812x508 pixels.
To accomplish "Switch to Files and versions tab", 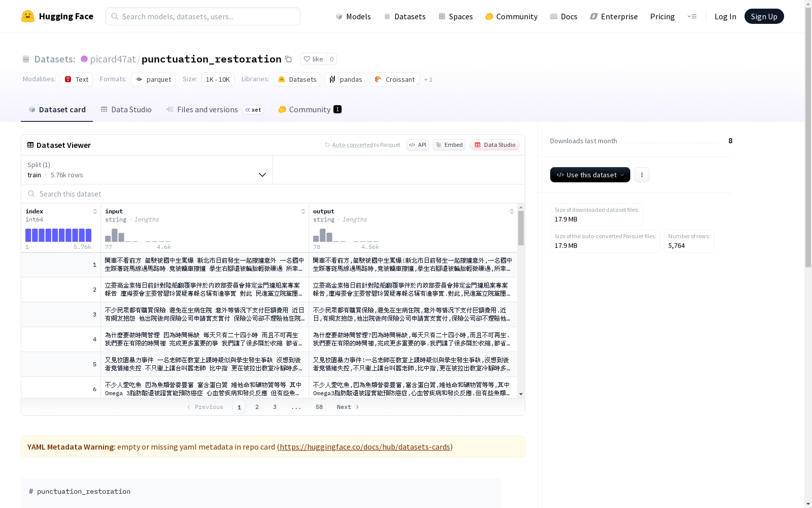I will (215, 110).
